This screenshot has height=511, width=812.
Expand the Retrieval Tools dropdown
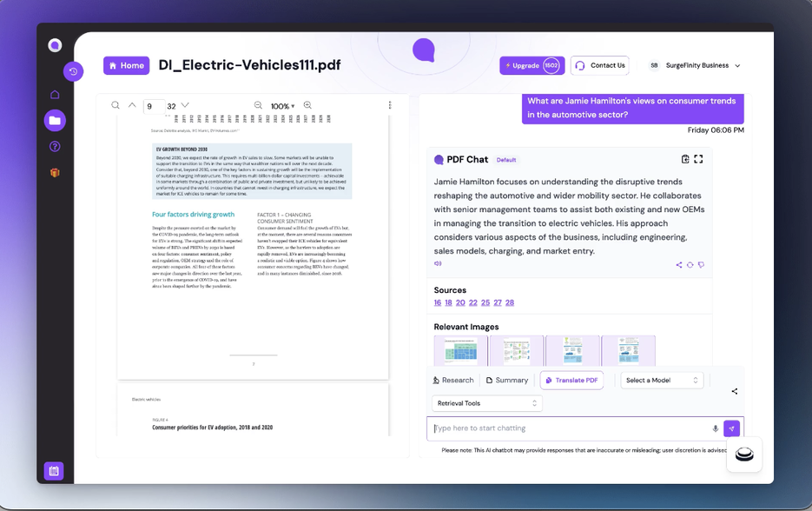click(x=486, y=403)
